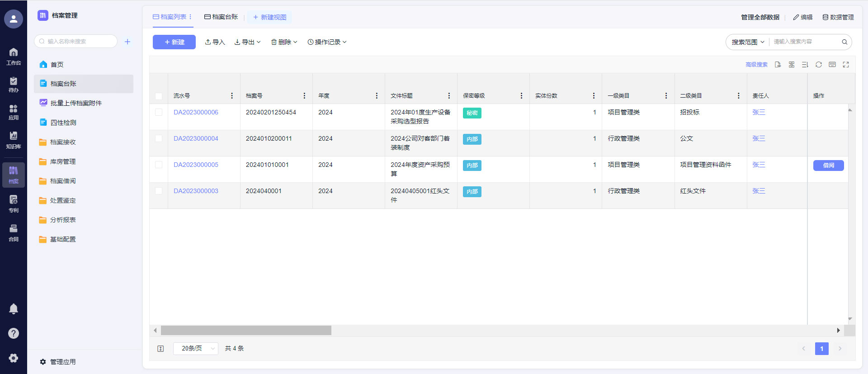This screenshot has width=868, height=374.
Task: Switch to the 档案台账 view tab
Action: (221, 17)
